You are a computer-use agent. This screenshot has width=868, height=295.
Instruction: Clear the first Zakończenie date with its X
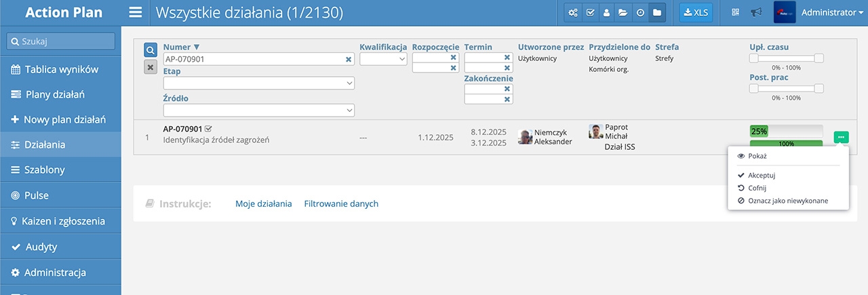(507, 89)
